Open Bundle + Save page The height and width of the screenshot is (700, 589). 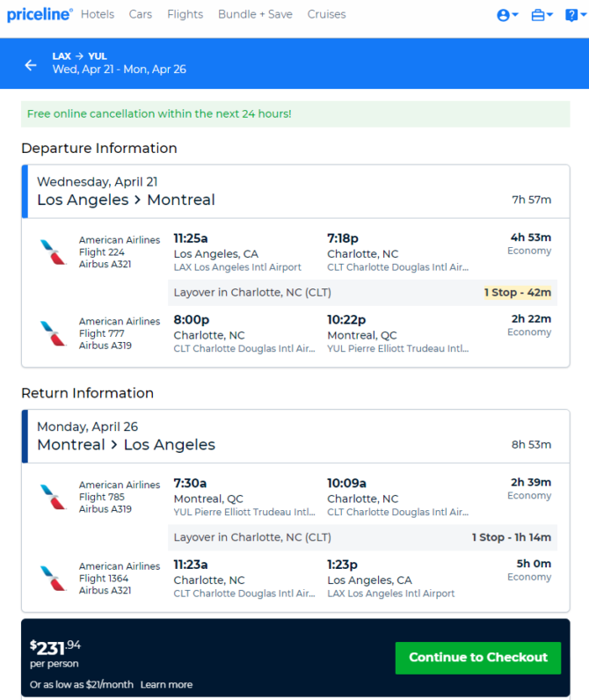[x=255, y=14]
